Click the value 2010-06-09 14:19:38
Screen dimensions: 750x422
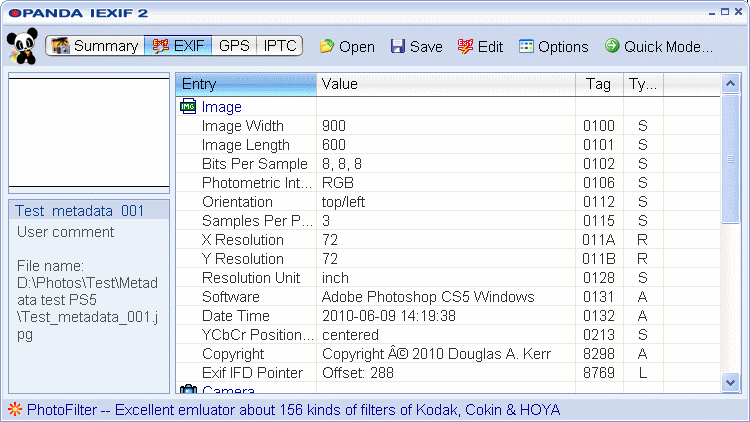(388, 316)
